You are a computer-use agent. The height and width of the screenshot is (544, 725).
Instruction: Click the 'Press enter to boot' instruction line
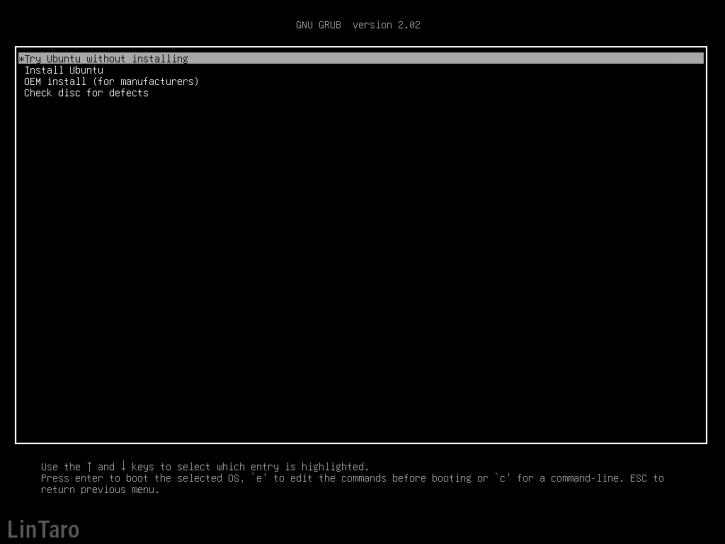[352, 478]
